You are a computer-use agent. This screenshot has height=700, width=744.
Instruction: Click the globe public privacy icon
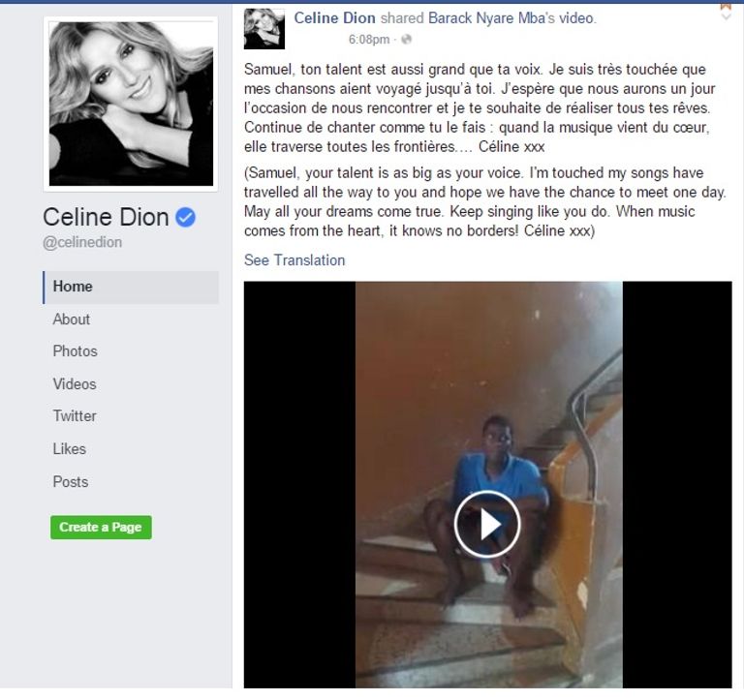coord(406,40)
